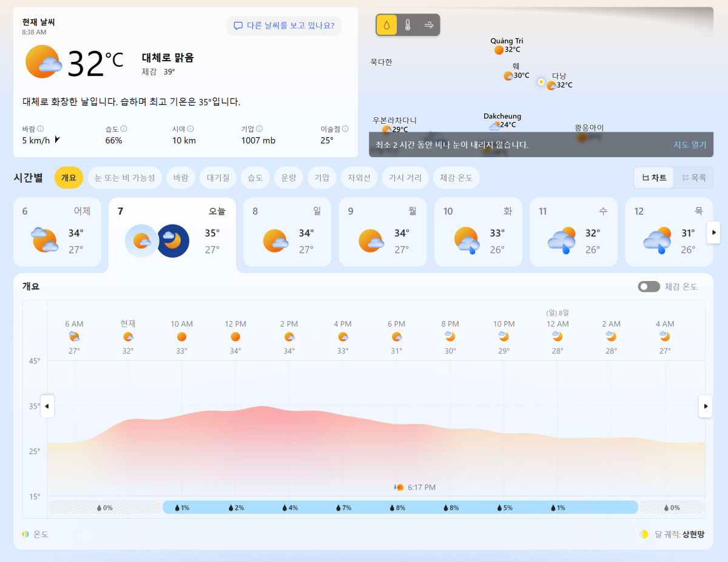Click the 2 AM moon cloud icon

(611, 336)
